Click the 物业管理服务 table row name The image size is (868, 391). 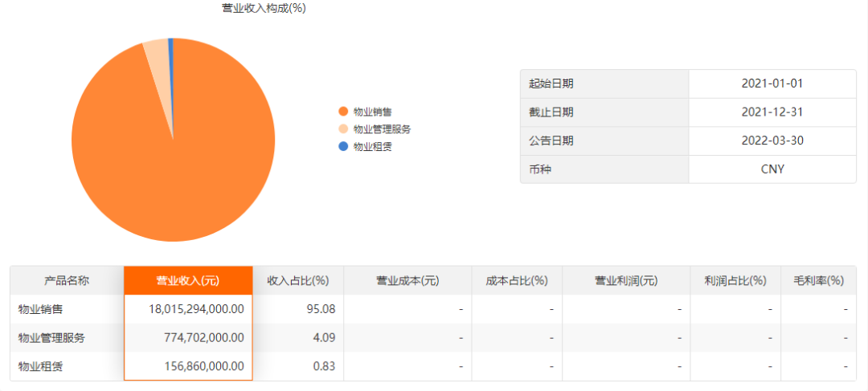pyautogui.click(x=51, y=338)
